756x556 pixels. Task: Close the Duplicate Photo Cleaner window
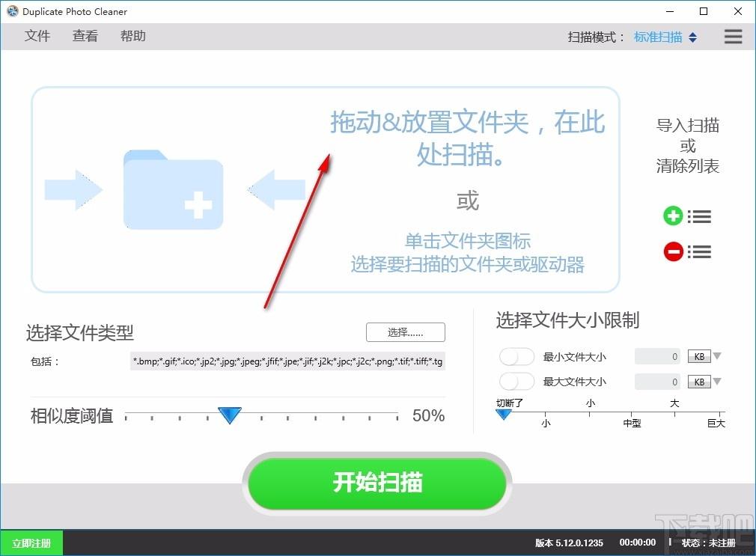click(738, 11)
